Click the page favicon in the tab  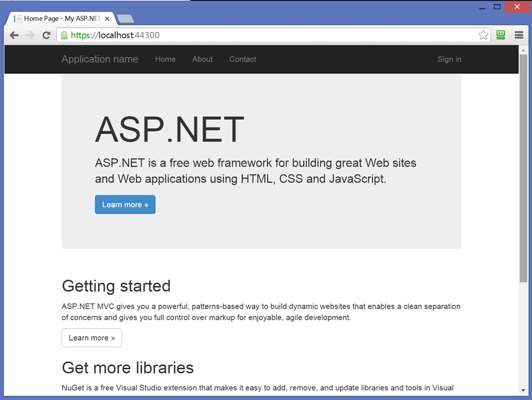click(18, 19)
